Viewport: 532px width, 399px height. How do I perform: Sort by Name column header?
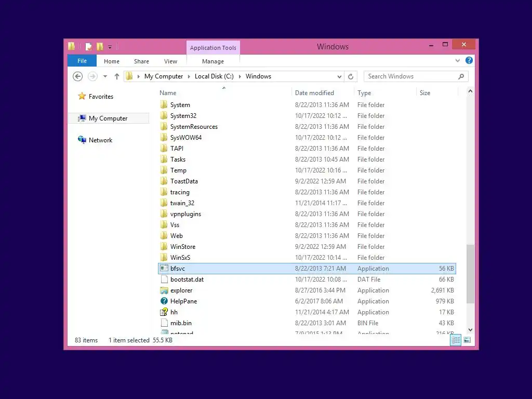click(x=168, y=93)
